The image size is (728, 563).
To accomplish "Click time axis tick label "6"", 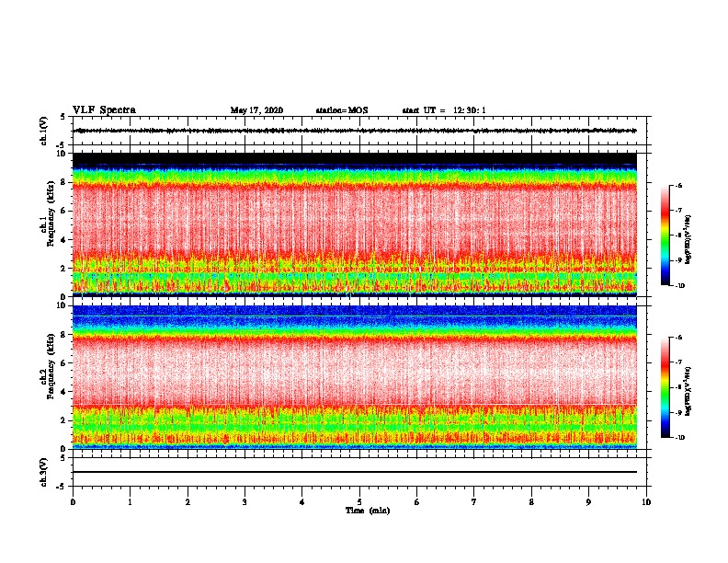I will point(417,502).
